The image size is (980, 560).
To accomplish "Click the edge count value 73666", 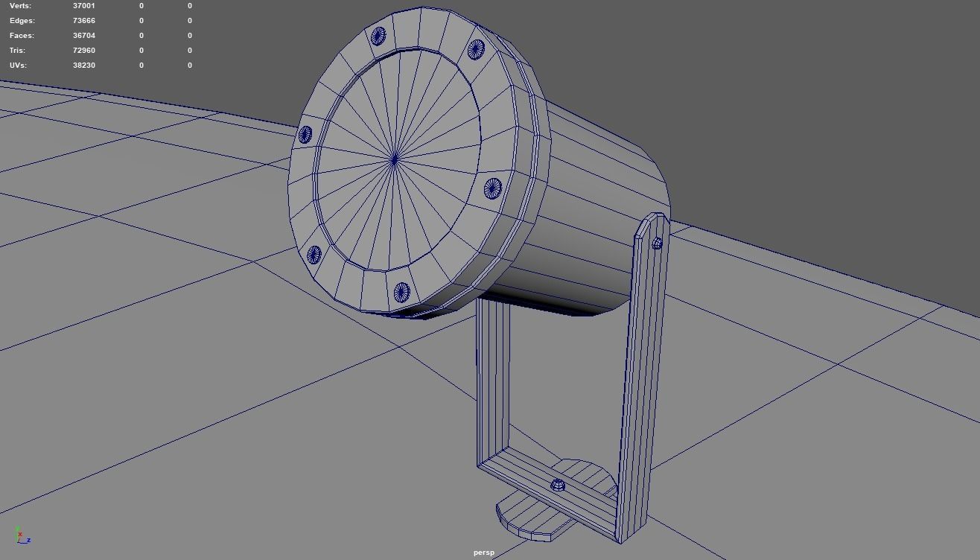I will click(84, 21).
